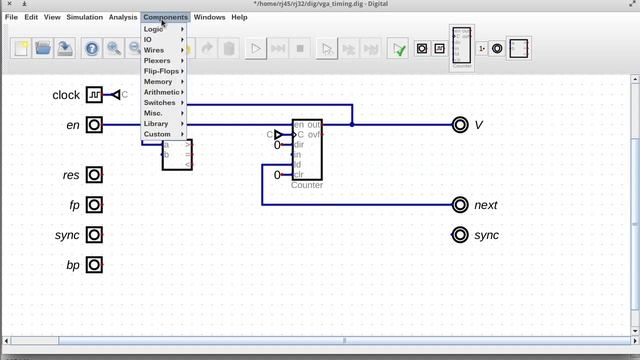
Task: Click the horizontal scrollbar right arrow
Action: [635, 340]
